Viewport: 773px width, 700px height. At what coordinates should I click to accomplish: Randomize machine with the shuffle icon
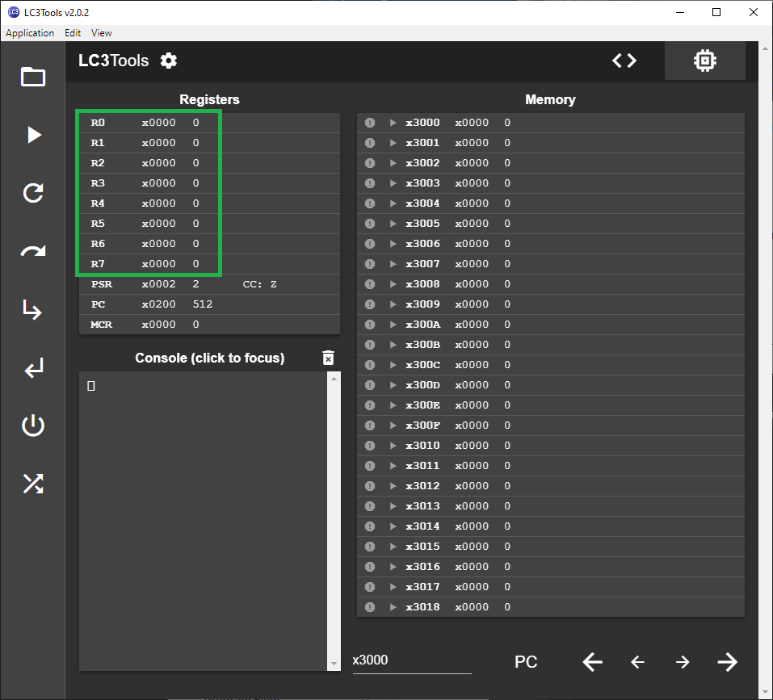point(33,484)
